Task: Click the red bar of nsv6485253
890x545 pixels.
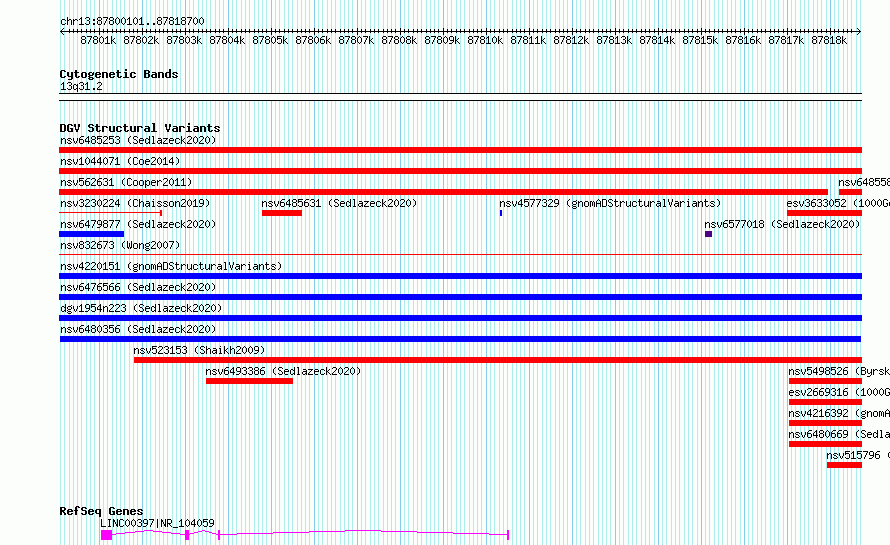Action: (460, 150)
